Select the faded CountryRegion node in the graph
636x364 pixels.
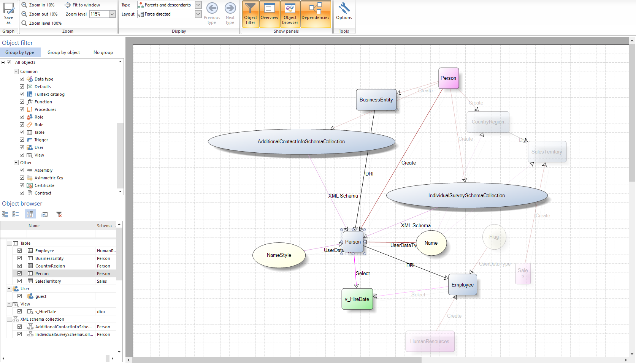pos(488,122)
